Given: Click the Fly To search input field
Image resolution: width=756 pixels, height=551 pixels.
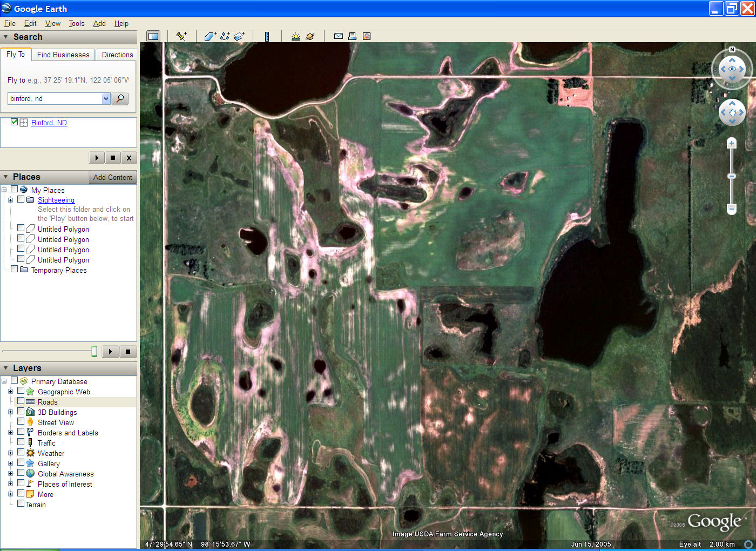Looking at the screenshot, I should [x=55, y=98].
